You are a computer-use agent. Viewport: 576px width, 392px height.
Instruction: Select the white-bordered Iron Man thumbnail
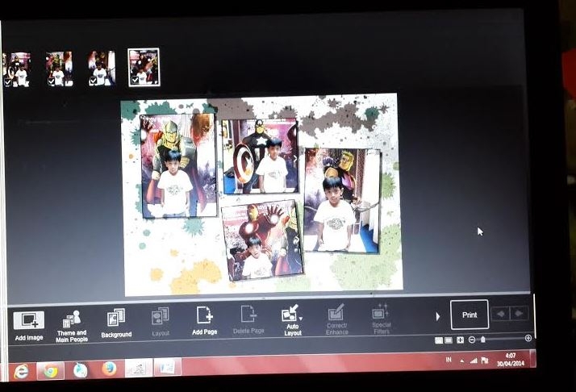pyautogui.click(x=144, y=67)
